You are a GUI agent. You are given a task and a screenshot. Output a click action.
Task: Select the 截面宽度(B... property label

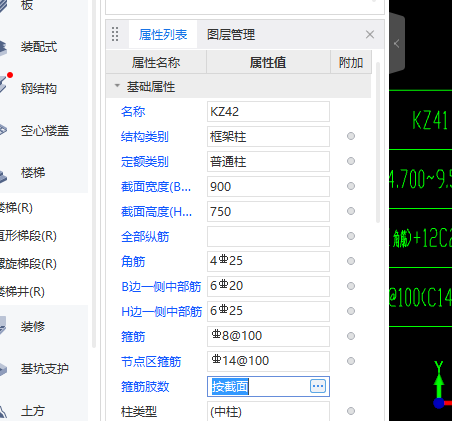point(156,187)
